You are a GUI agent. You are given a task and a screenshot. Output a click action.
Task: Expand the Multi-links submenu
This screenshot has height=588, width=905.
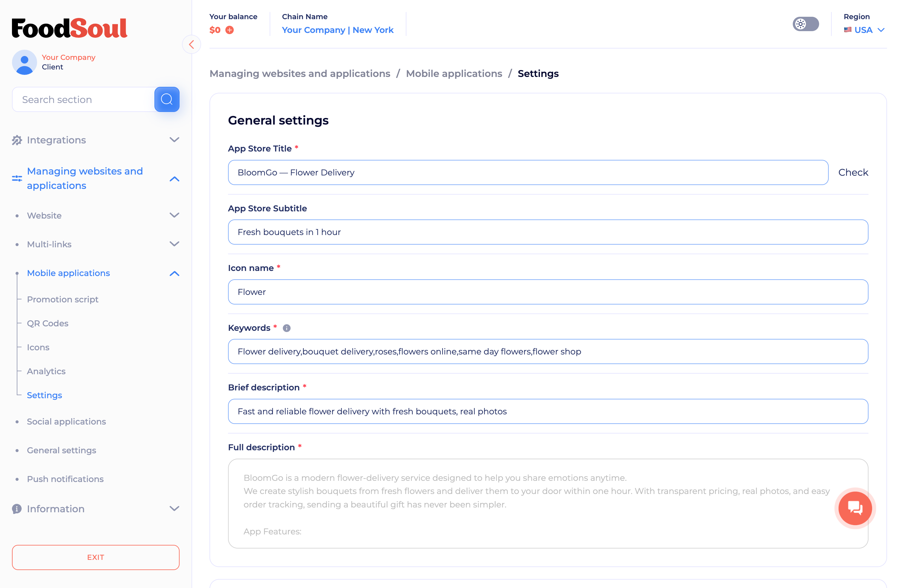pyautogui.click(x=174, y=244)
